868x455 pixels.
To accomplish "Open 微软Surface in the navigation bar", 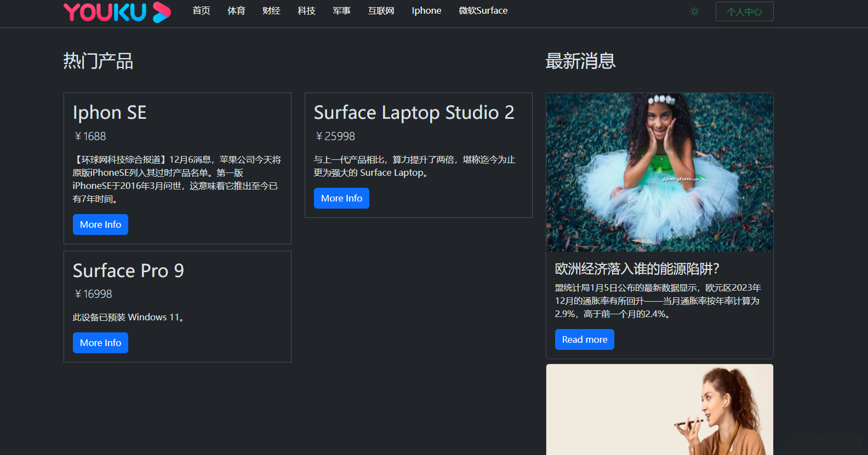I will click(483, 11).
